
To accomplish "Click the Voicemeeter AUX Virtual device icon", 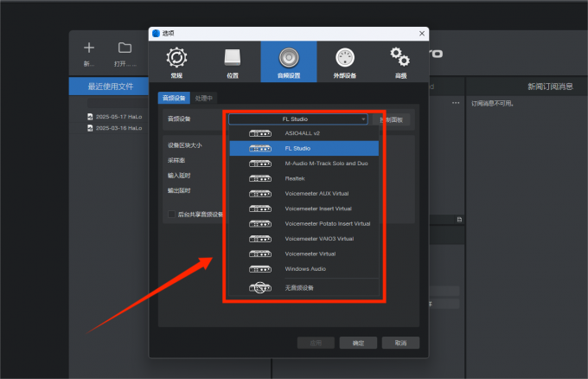I will tap(260, 194).
